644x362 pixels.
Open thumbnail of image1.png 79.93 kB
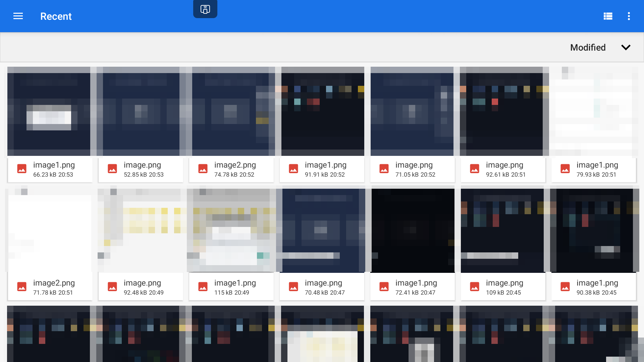(594, 111)
